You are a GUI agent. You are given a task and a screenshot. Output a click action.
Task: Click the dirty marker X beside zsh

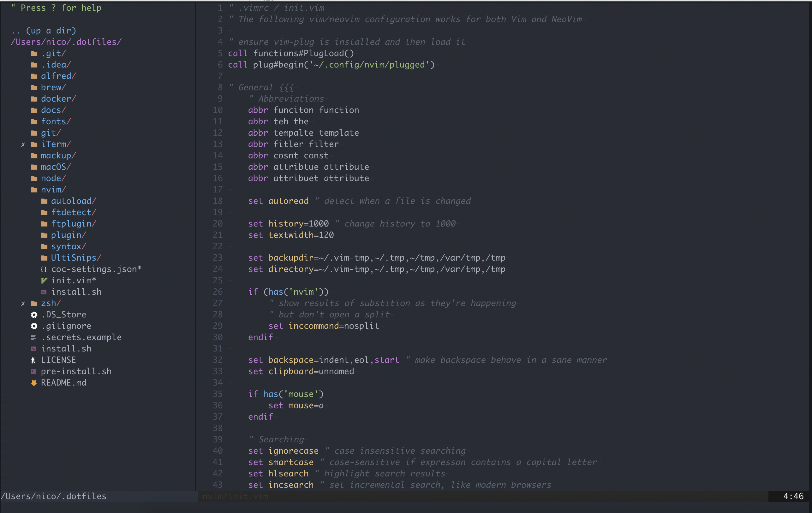pos(23,304)
